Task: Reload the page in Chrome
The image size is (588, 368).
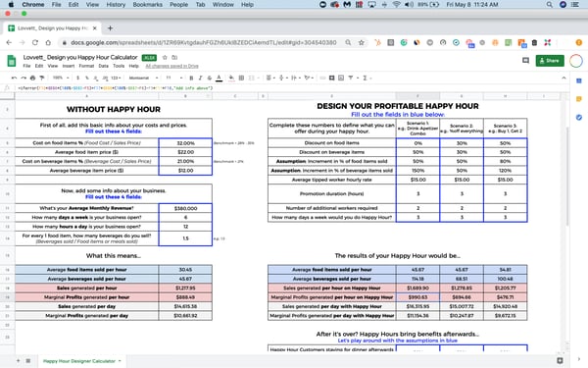Action: tap(35, 43)
